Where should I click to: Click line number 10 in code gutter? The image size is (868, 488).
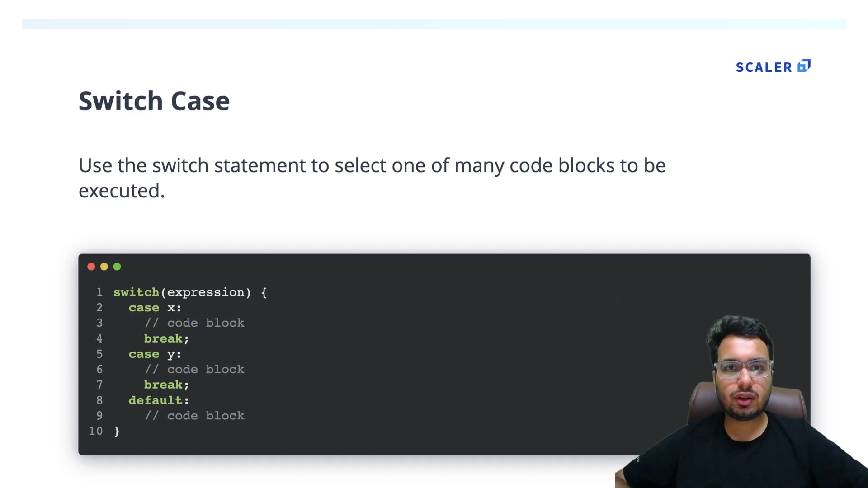point(96,431)
